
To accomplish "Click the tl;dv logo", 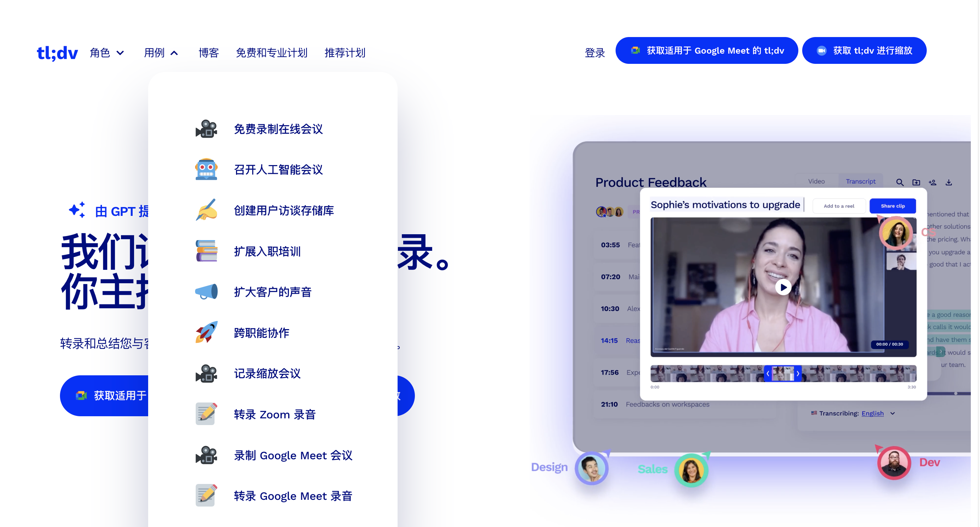I will (57, 53).
